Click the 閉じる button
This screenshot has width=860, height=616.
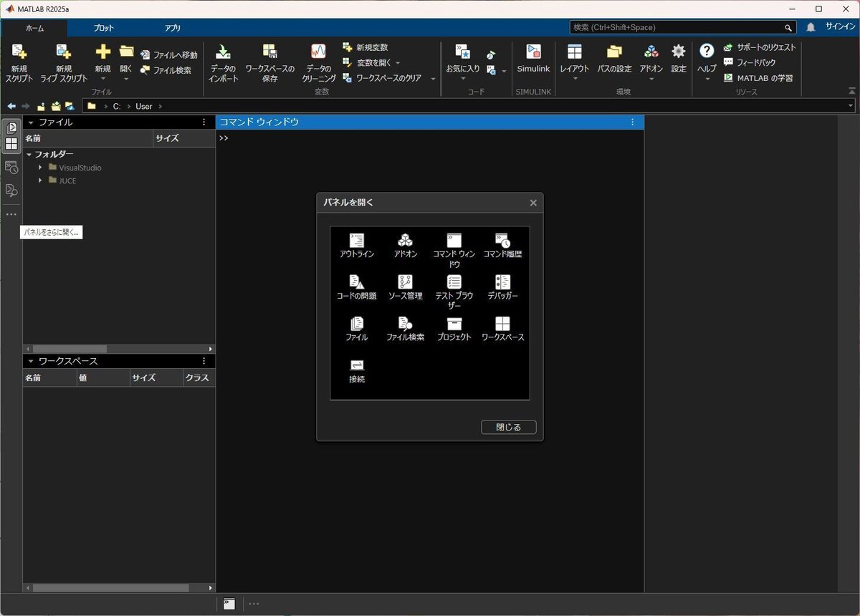[508, 427]
